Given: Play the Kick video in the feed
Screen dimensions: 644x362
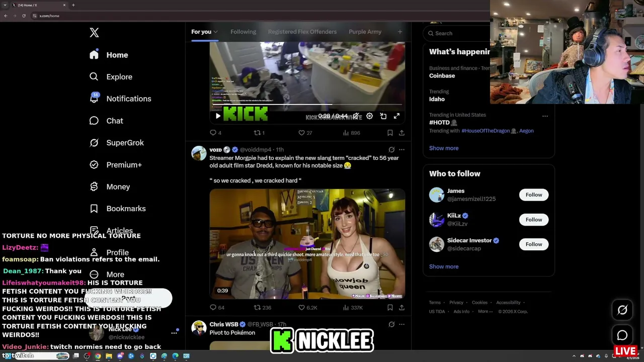Looking at the screenshot, I should (x=218, y=116).
